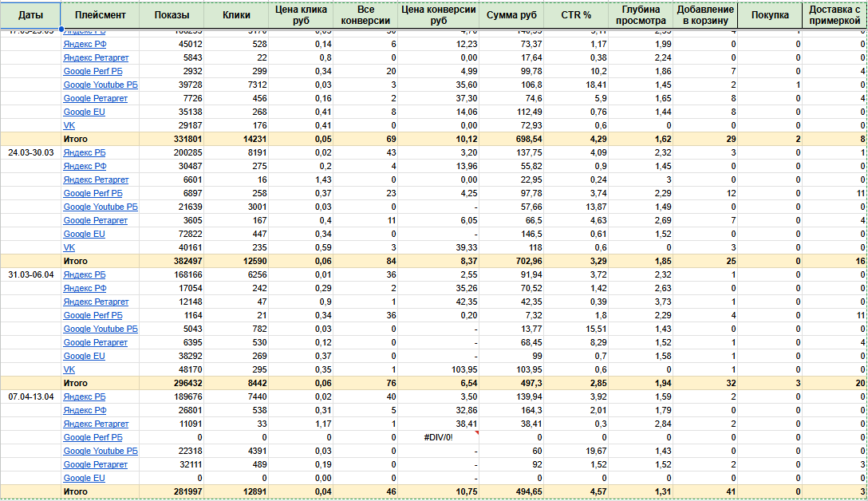The width and height of the screenshot is (868, 501).
Task: Select the total sum cell 702,96
Action: pyautogui.click(x=511, y=262)
